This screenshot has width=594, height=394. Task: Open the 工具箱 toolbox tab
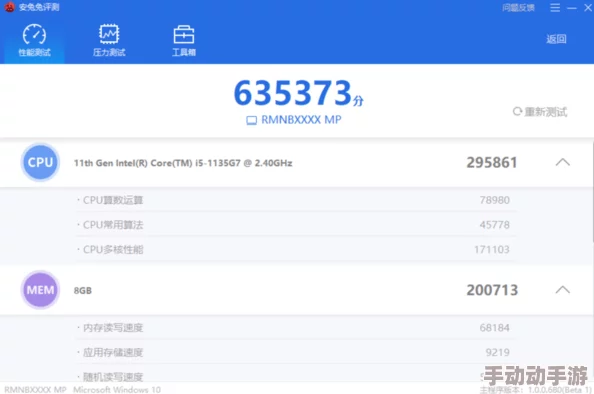(x=184, y=40)
